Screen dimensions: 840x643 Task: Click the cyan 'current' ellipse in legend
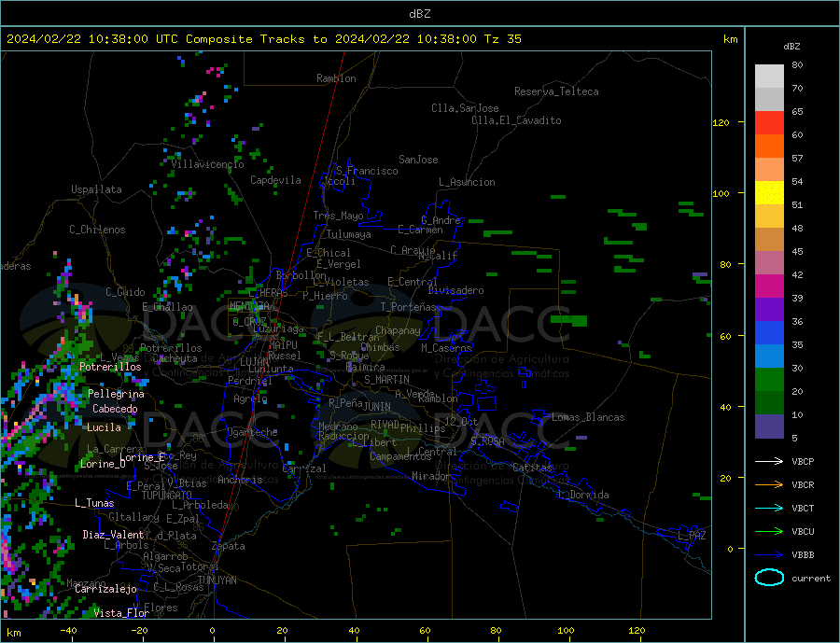coord(769,578)
